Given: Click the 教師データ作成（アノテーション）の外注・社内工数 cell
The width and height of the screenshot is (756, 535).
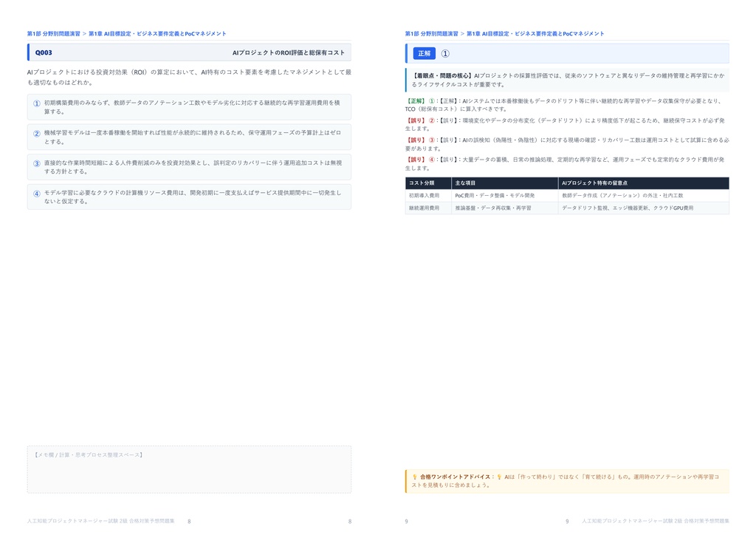Looking at the screenshot, I should pos(644,195).
